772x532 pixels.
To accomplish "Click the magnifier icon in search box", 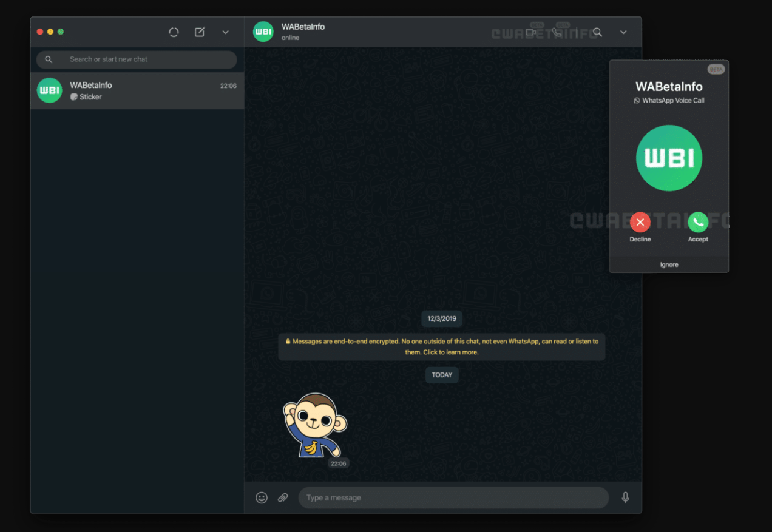I will tap(49, 59).
